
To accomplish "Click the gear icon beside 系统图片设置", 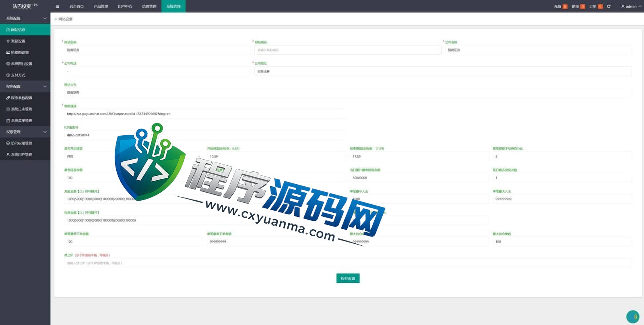I will (x=8, y=64).
